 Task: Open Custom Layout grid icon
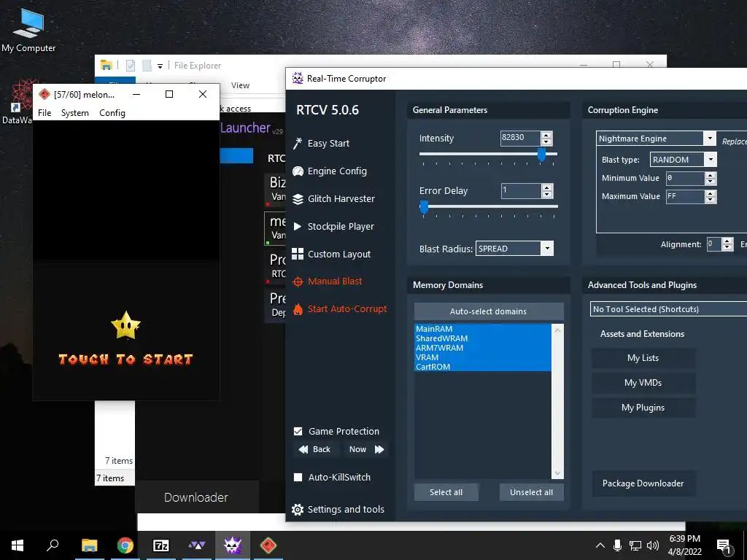(298, 254)
